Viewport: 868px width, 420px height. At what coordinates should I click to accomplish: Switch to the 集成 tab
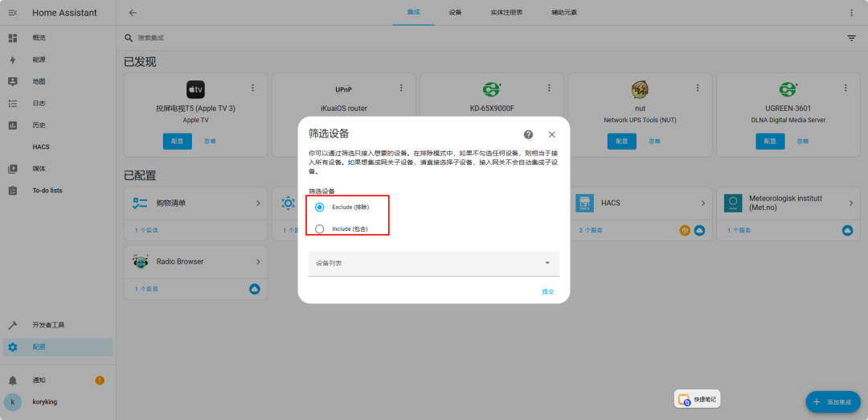(x=413, y=12)
